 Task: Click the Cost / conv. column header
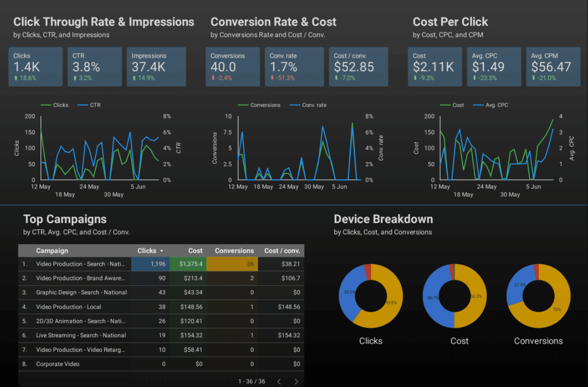coord(282,251)
